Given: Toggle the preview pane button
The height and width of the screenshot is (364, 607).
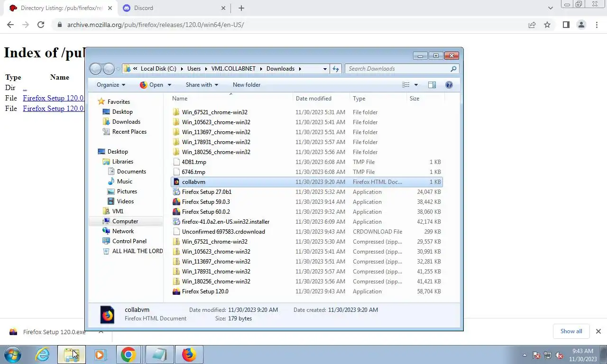Looking at the screenshot, I should [432, 85].
